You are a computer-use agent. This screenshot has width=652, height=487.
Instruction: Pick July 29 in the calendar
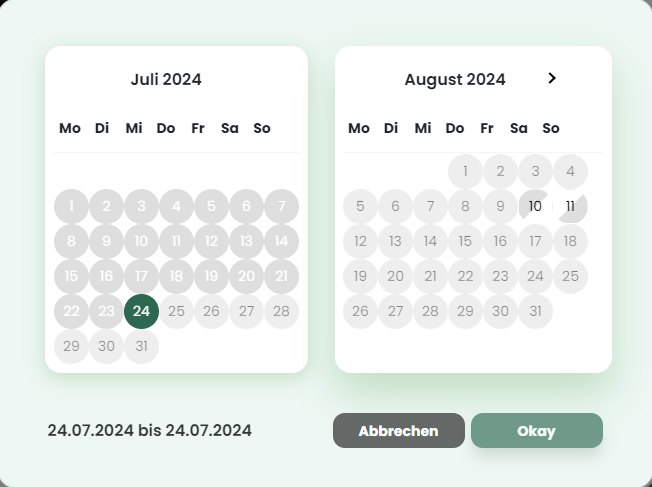coord(71,346)
